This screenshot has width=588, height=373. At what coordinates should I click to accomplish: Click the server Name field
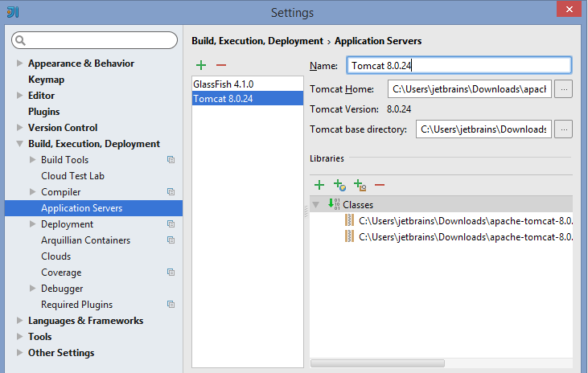click(x=459, y=66)
